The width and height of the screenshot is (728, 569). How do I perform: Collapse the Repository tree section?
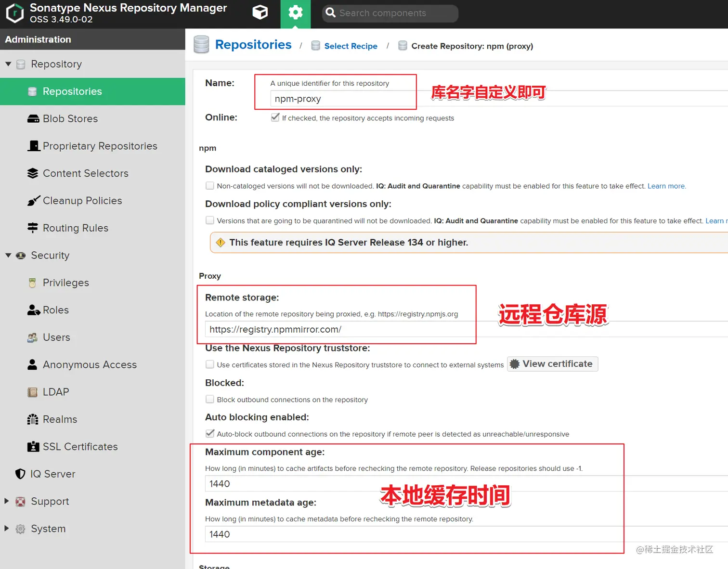(8, 64)
